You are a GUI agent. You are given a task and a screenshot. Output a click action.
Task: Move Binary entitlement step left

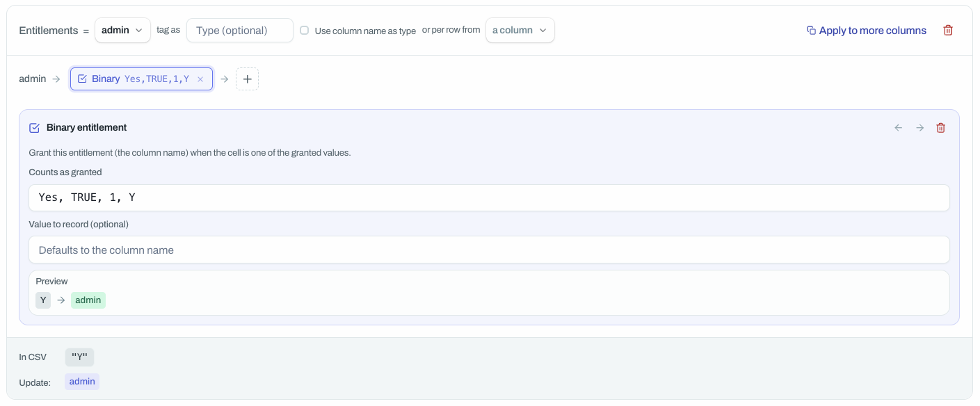click(899, 128)
